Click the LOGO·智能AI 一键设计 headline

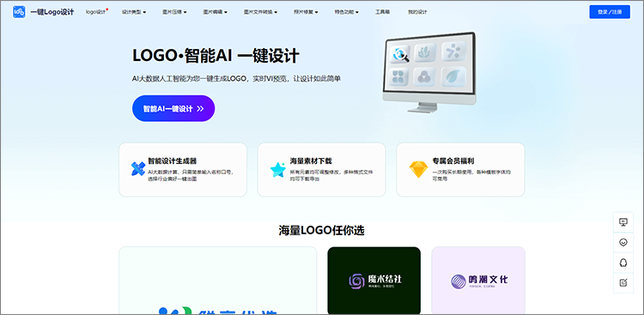216,57
